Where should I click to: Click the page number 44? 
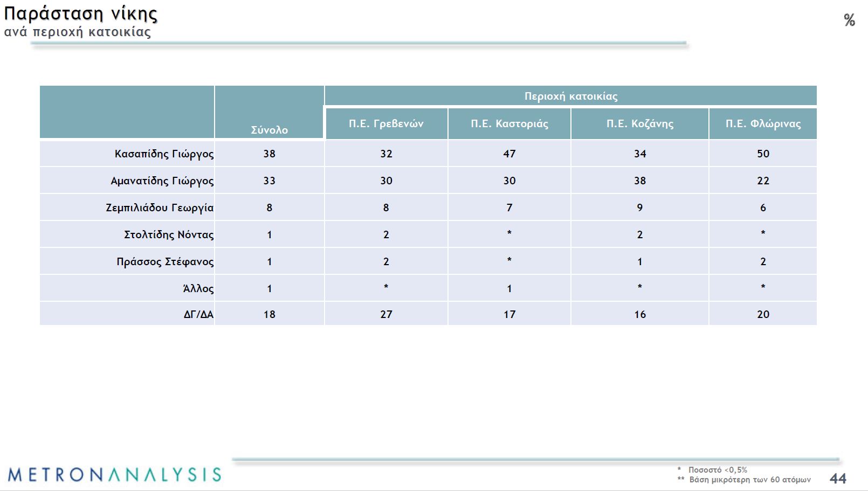(x=838, y=479)
